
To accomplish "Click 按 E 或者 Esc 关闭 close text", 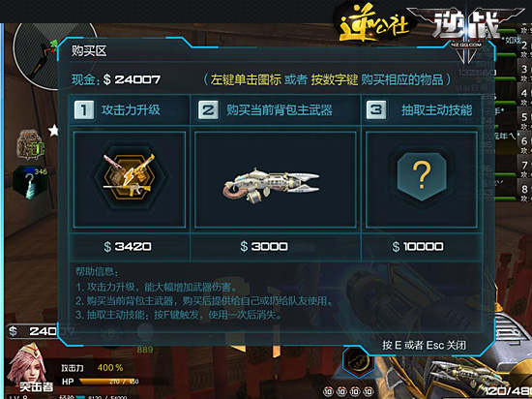I will (424, 346).
